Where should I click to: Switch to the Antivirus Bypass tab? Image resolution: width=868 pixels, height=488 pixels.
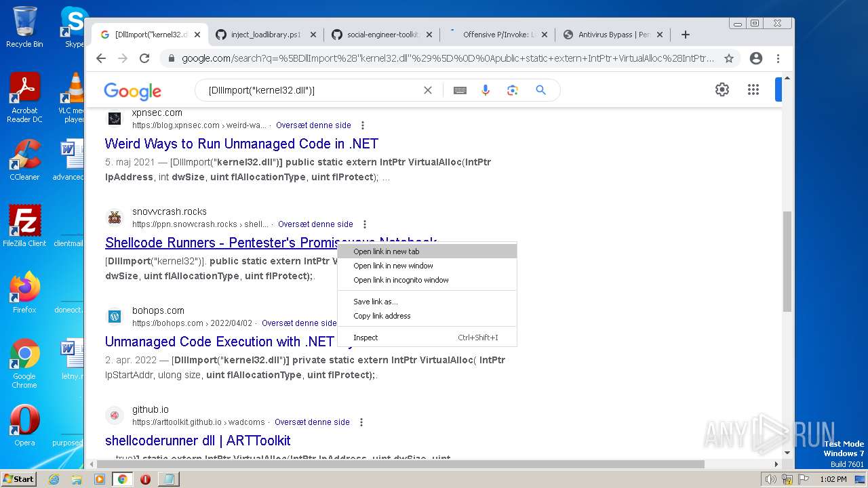point(614,35)
